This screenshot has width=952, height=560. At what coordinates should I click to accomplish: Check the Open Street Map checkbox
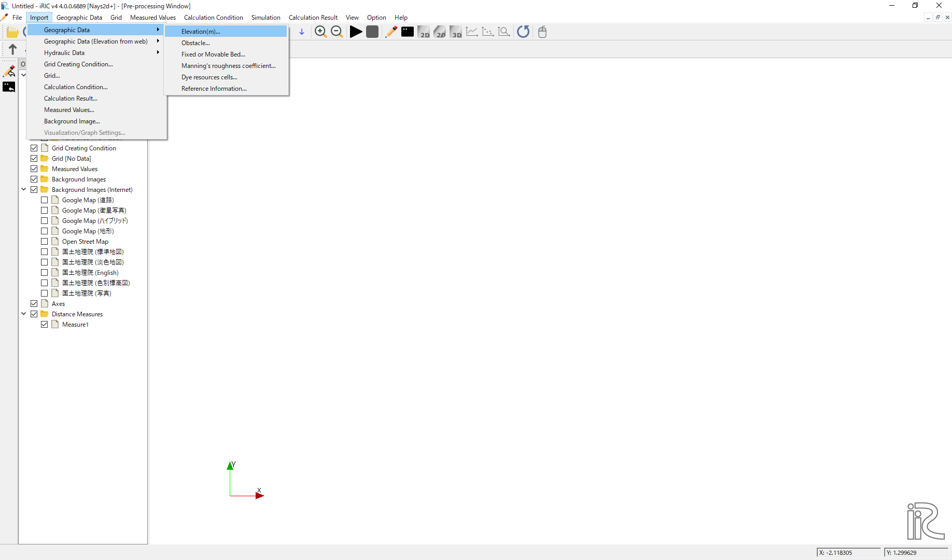[45, 241]
